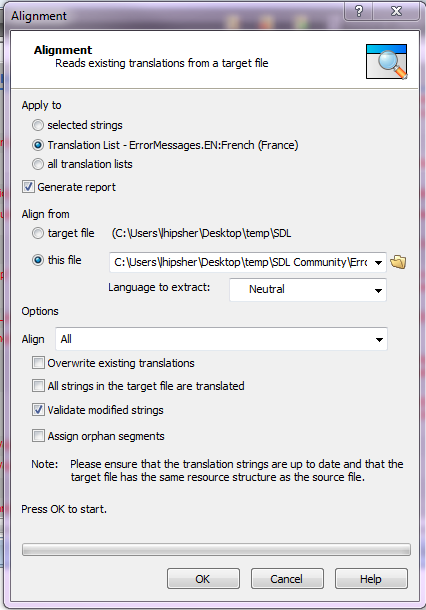
Task: Click the folder browse icon beside file path
Action: coord(398,262)
